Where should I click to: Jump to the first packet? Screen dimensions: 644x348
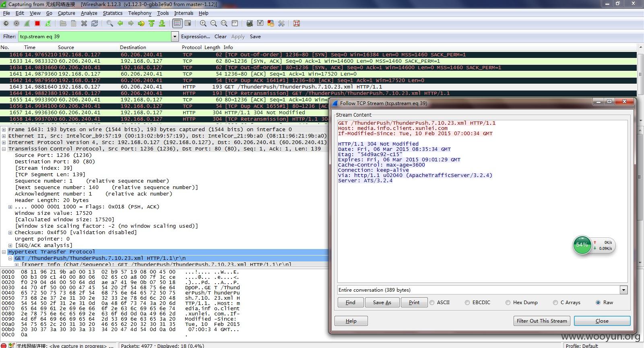151,23
